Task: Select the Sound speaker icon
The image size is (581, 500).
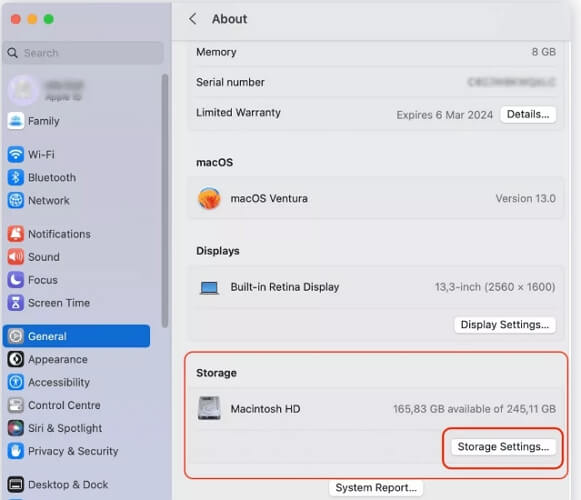Action: [x=16, y=257]
